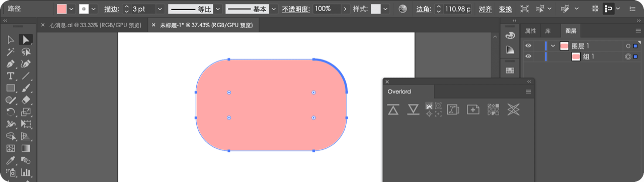The width and height of the screenshot is (644, 182).
Task: Select the Paintbrush tool
Action: click(26, 88)
